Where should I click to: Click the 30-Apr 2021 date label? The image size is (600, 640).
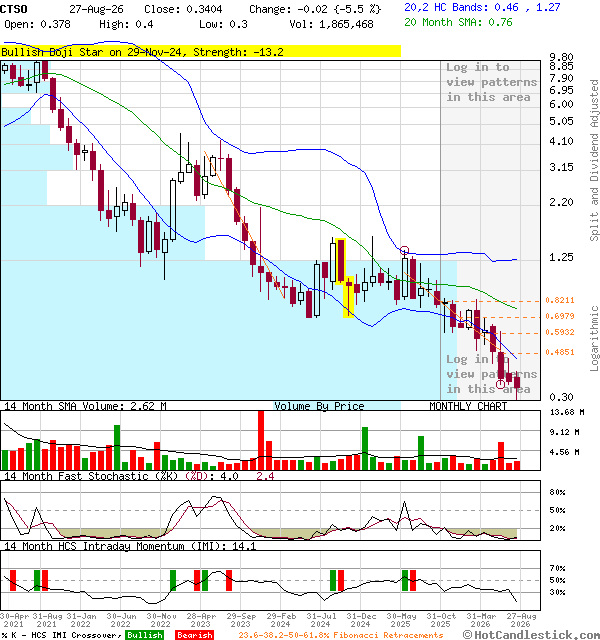14,620
